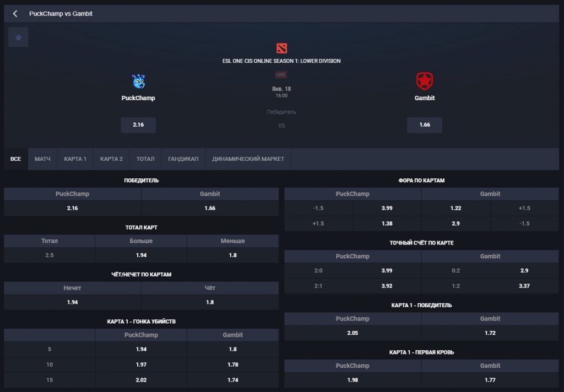Click the Dota 2 game logo
The image size is (564, 392).
(281, 48)
